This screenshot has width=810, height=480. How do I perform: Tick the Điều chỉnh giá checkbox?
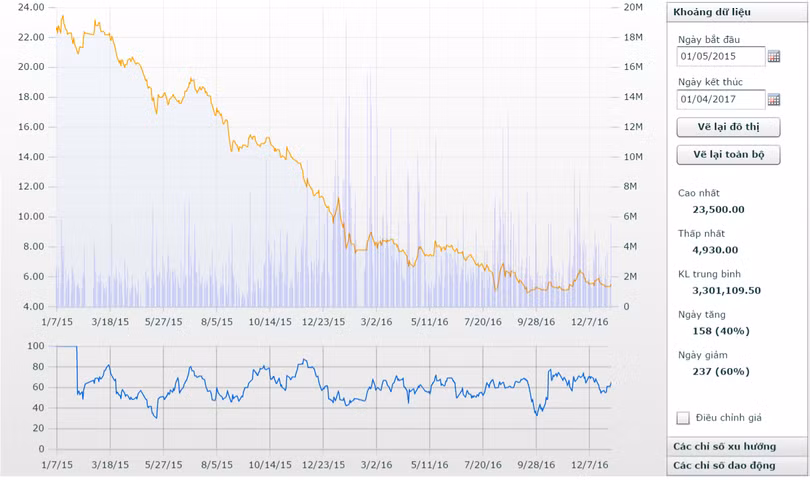click(x=683, y=418)
